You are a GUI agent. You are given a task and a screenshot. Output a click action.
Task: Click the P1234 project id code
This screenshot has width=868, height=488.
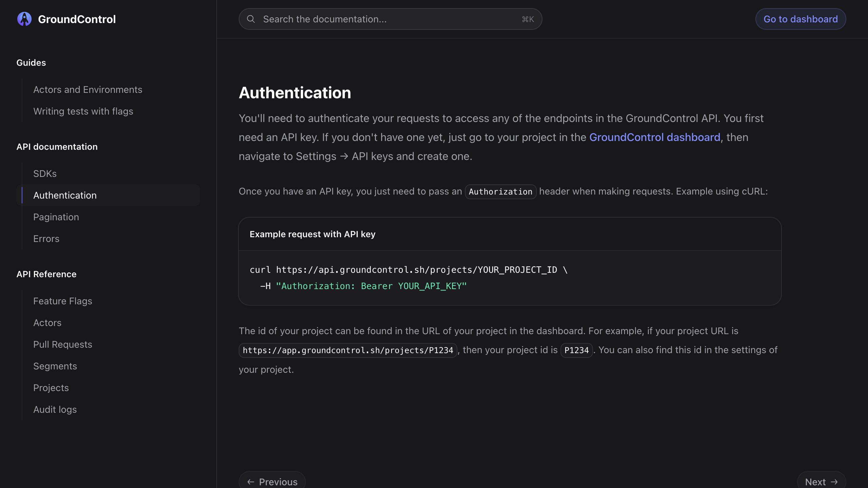tap(576, 350)
